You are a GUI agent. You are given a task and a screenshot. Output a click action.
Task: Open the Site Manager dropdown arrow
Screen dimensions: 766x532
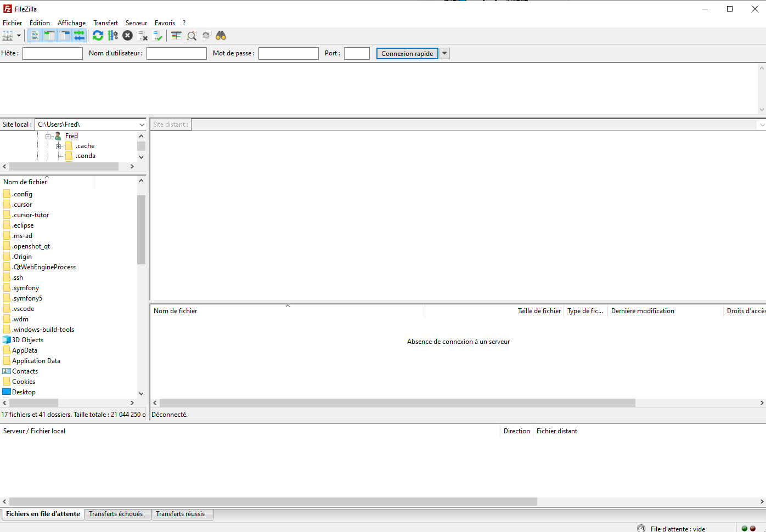pos(19,36)
